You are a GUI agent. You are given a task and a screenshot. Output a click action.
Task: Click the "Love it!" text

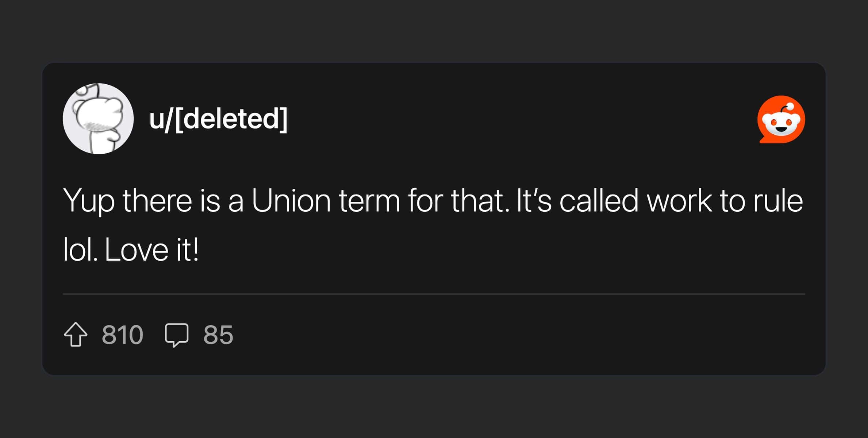coord(152,250)
